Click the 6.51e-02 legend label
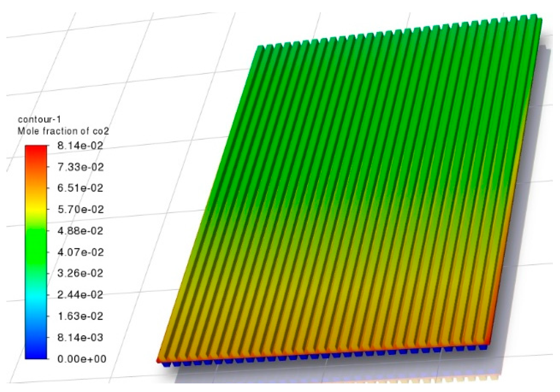Image resolution: width=560 pixels, height=392 pixels. click(80, 188)
